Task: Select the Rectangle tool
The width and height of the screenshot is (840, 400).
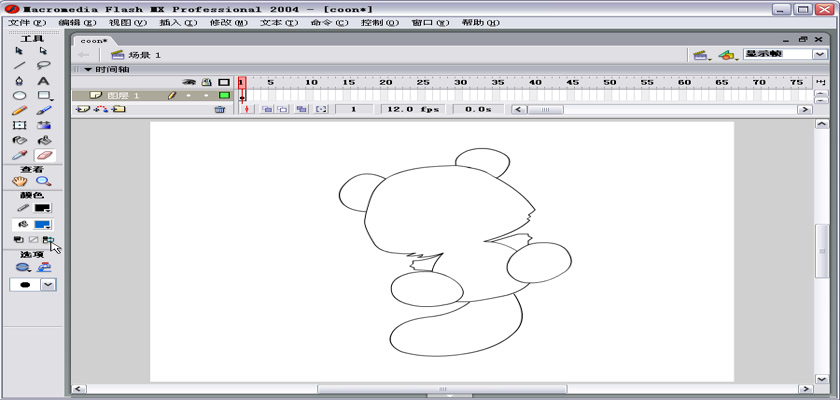Action: click(x=44, y=96)
